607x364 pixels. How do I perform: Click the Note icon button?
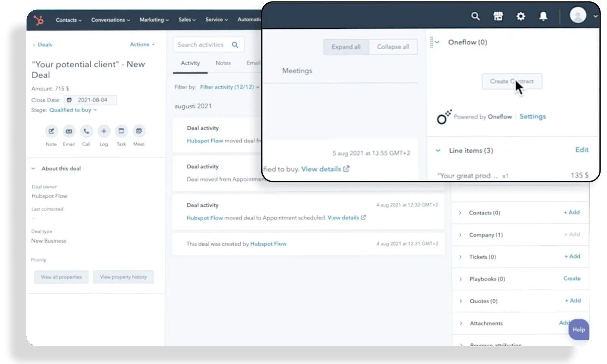pyautogui.click(x=51, y=131)
